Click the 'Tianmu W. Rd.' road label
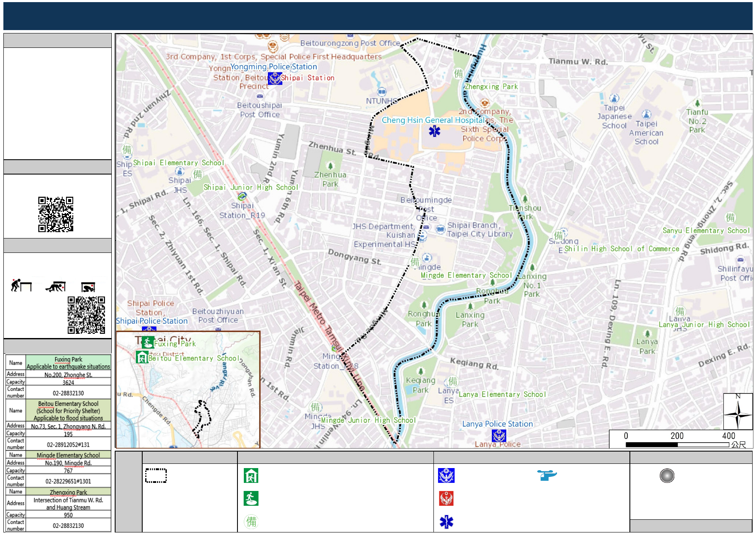This screenshot has height=535, width=756. coord(578,61)
